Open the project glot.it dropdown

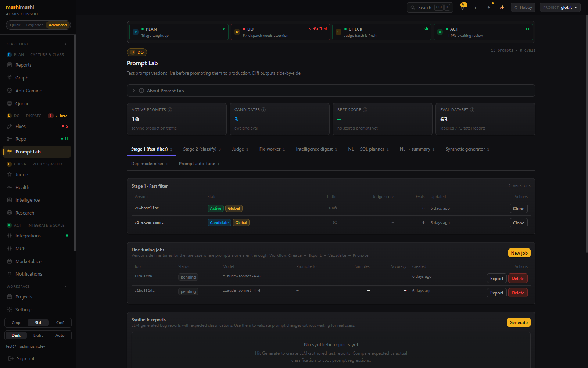tap(560, 7)
